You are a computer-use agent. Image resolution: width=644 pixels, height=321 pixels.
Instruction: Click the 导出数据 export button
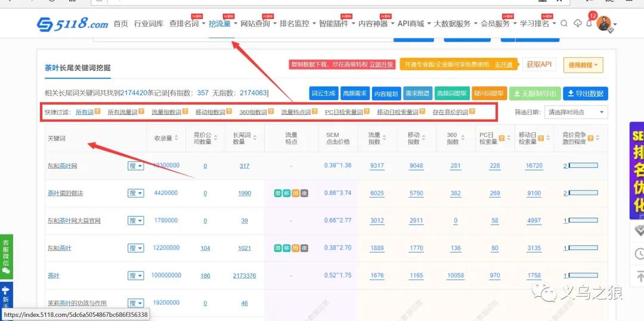[585, 94]
